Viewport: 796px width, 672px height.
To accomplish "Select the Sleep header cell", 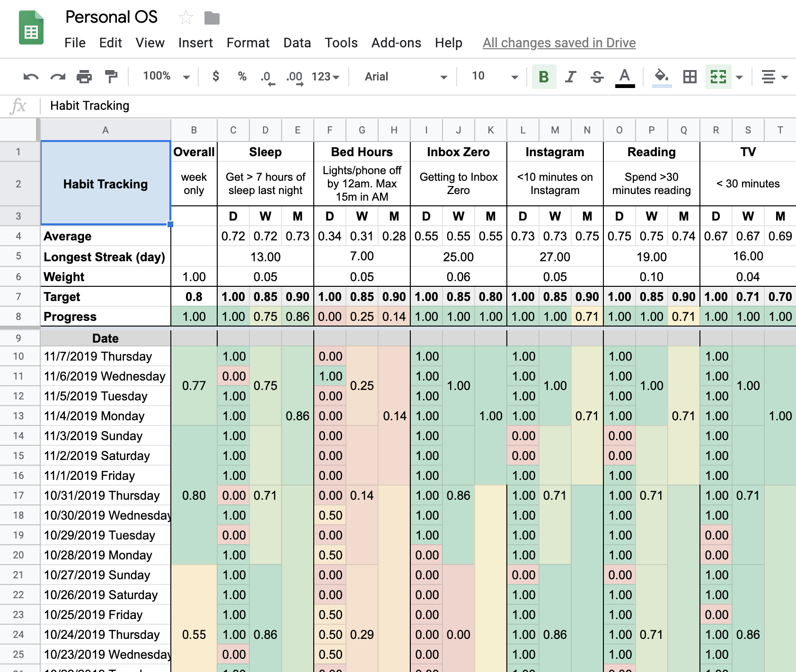I will point(265,152).
